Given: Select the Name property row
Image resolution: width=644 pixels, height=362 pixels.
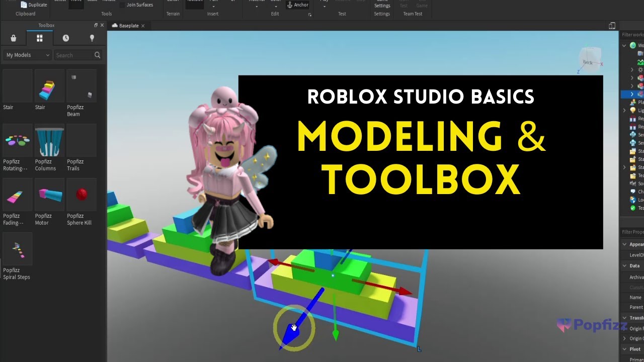Looking at the screenshot, I should (632, 297).
